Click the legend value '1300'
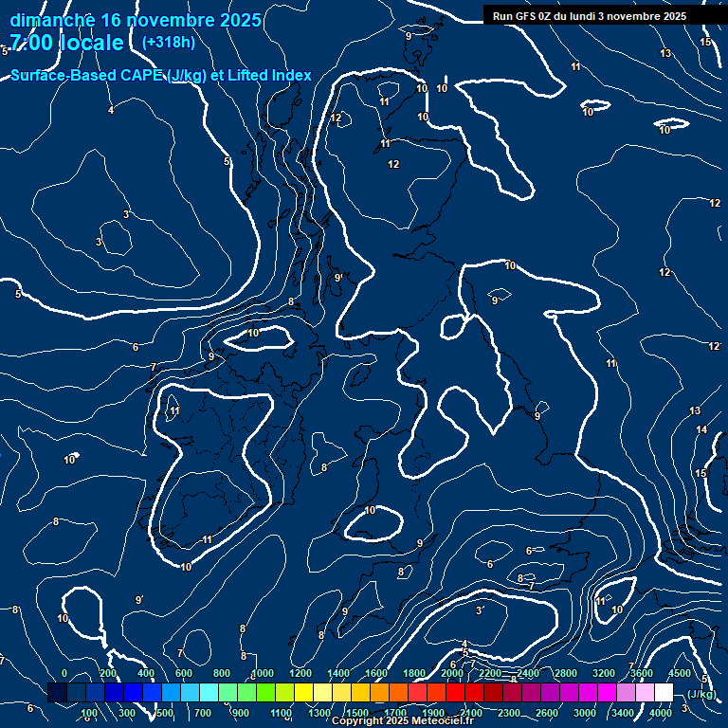728x728 pixels. coord(319,713)
